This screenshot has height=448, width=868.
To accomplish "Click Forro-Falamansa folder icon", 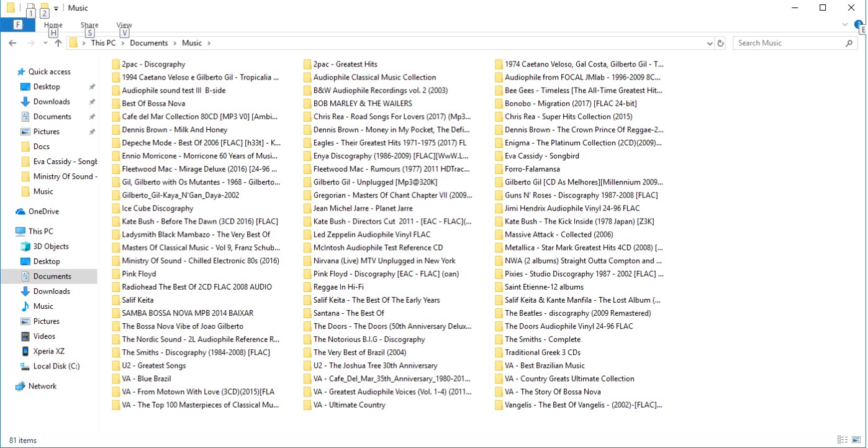I will (499, 169).
